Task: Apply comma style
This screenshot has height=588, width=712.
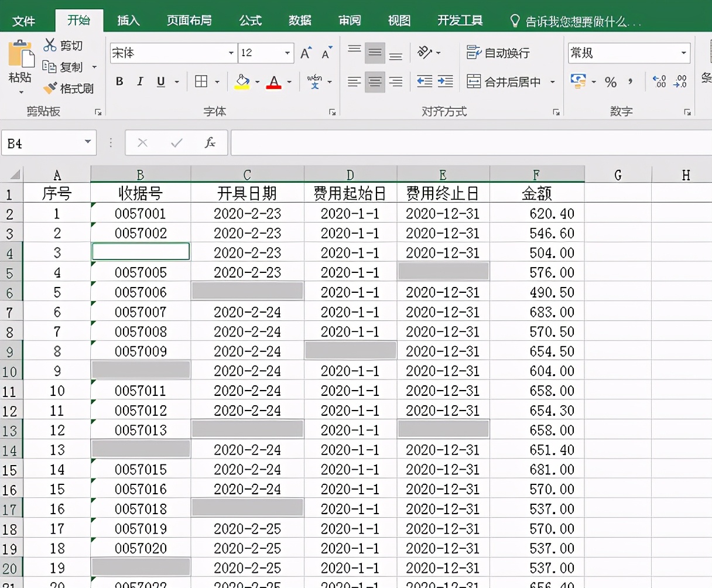Action: point(631,81)
